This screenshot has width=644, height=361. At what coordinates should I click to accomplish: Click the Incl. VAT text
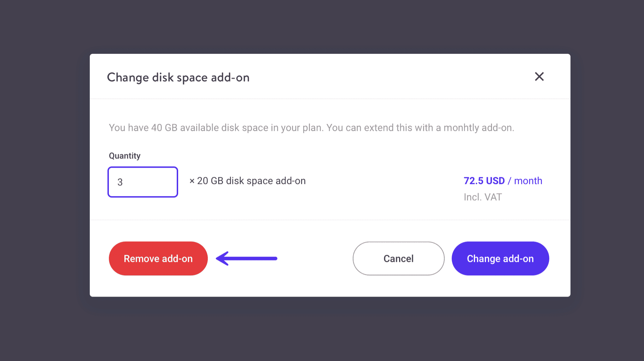tap(482, 197)
